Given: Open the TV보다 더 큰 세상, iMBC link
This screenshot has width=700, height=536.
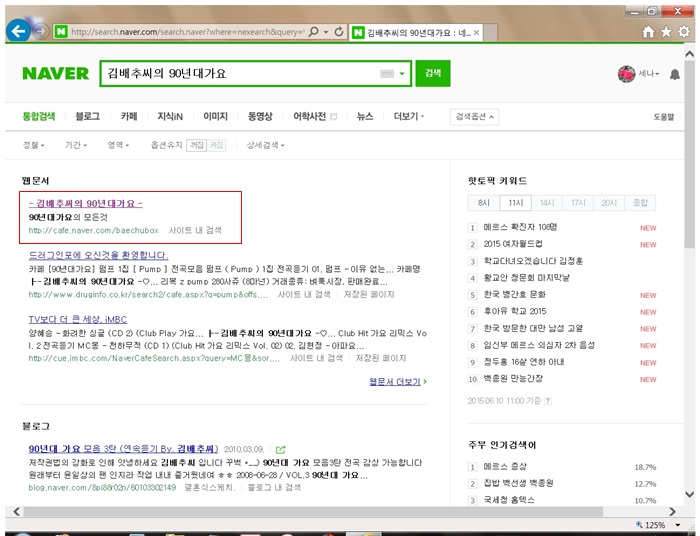Looking at the screenshot, I should click(x=78, y=320).
